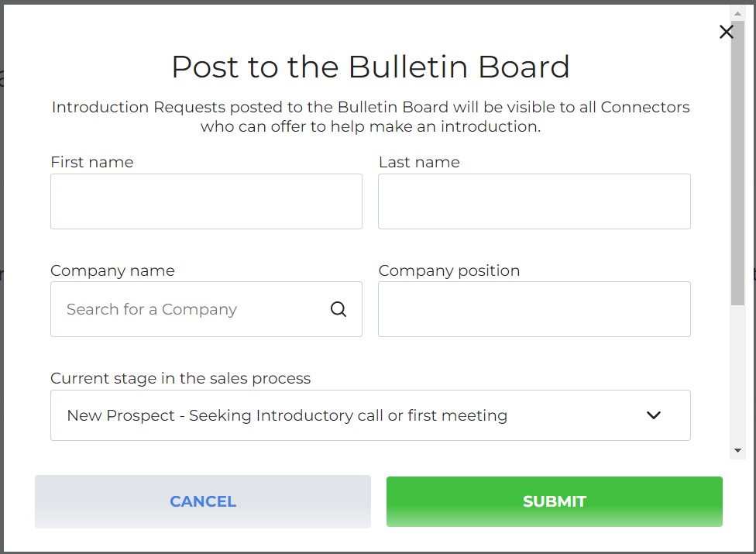The height and width of the screenshot is (554, 756).
Task: Click the X to close the dialog
Action: [x=726, y=32]
